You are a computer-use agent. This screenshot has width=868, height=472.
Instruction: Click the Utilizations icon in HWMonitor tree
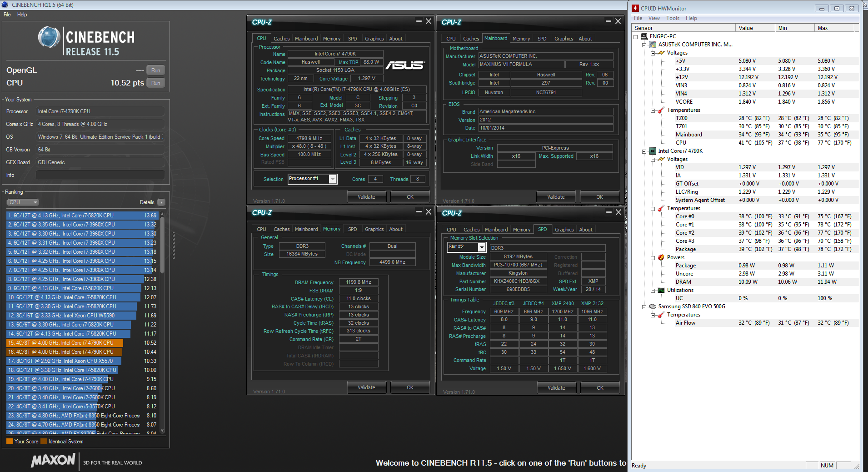coord(661,290)
